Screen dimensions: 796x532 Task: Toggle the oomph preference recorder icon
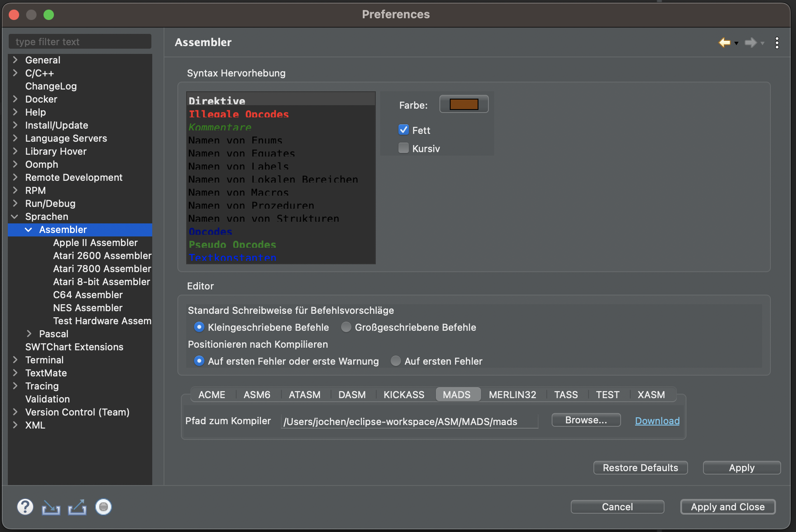104,507
